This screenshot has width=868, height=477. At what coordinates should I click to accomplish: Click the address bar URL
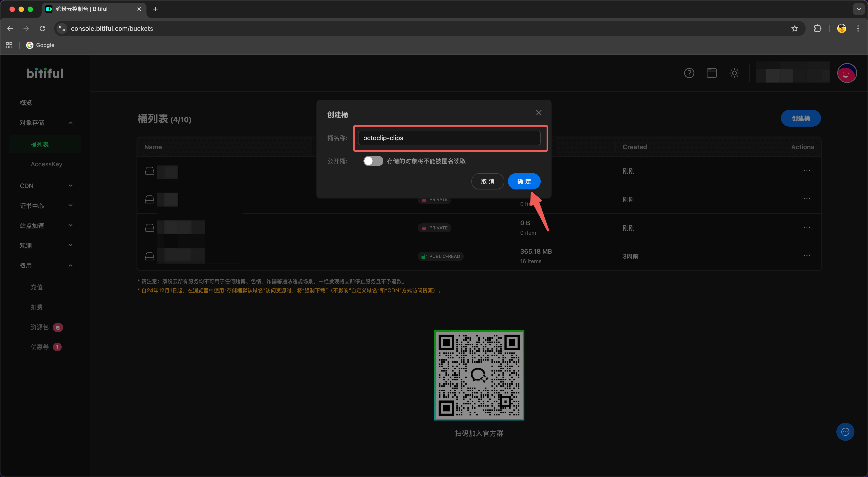112,28
